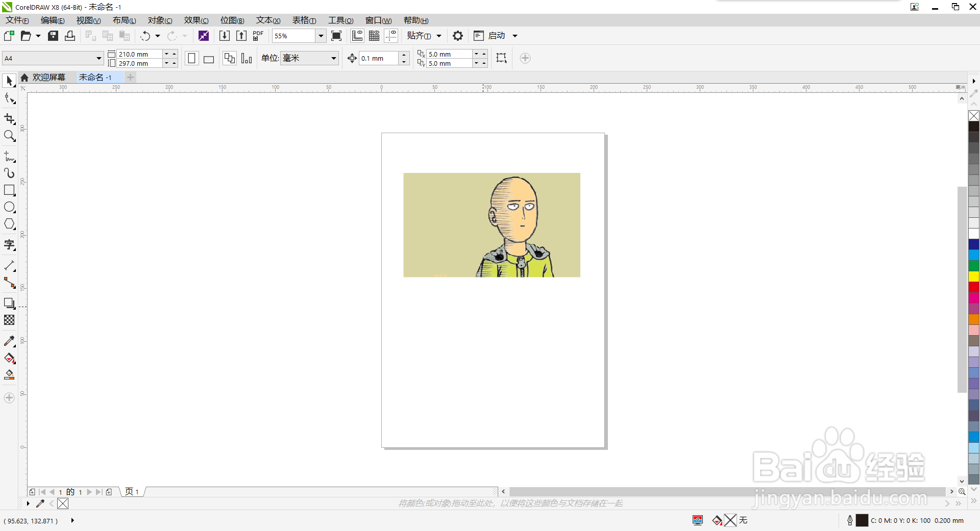Screen dimensions: 980x531
Task: Expand the 贴齐 snap-to dropdown
Action: (x=438, y=36)
